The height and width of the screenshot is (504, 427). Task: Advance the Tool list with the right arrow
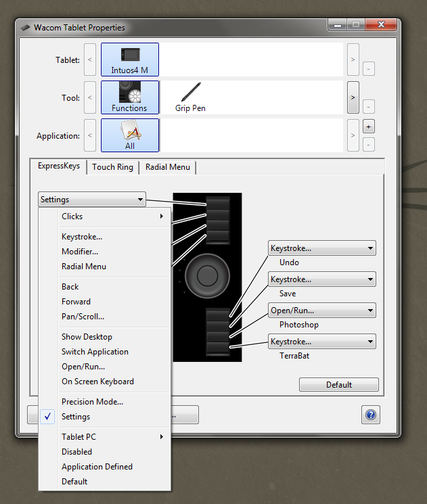coord(353,97)
